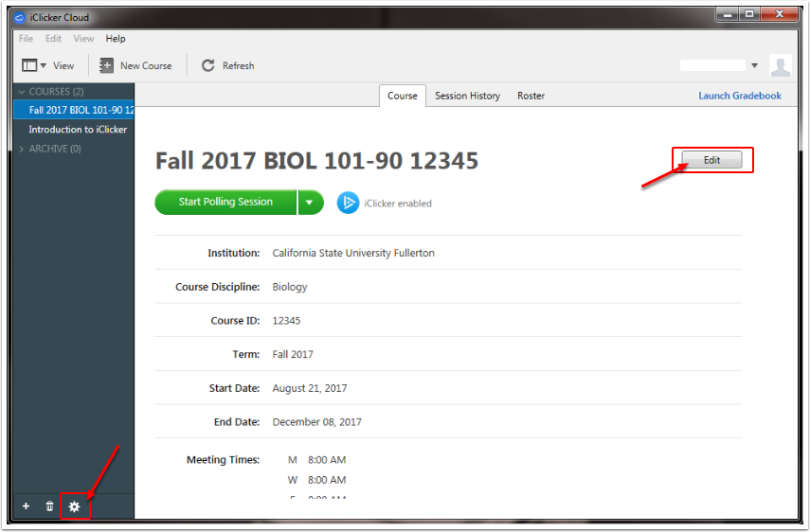The width and height of the screenshot is (810, 532).
Task: Select Fall 2017 BIOL 101-90 course
Action: (74, 110)
